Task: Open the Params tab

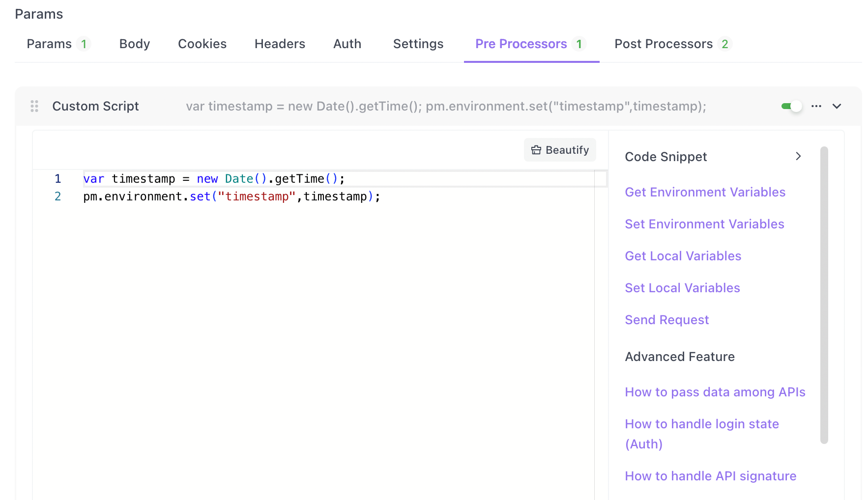Action: [58, 44]
